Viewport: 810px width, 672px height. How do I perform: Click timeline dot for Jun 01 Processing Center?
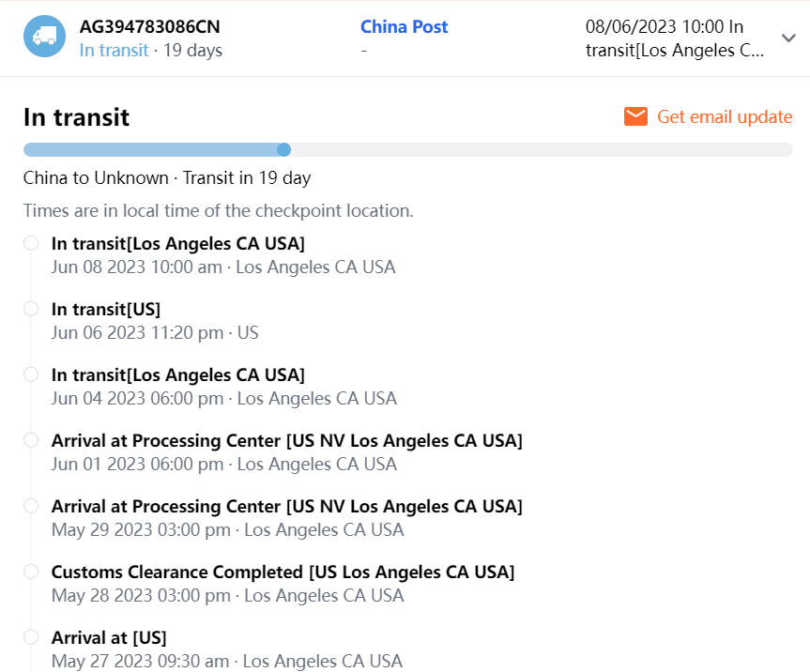(31, 440)
